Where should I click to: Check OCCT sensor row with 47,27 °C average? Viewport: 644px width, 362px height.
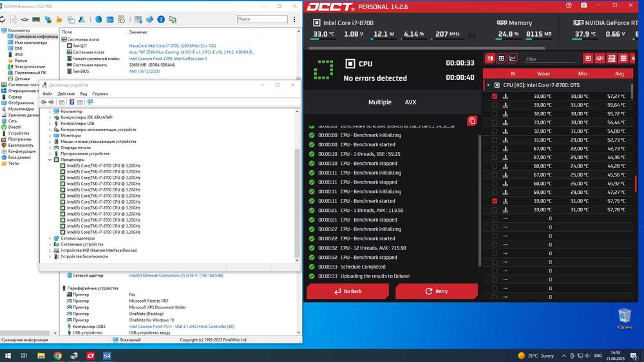495,193
